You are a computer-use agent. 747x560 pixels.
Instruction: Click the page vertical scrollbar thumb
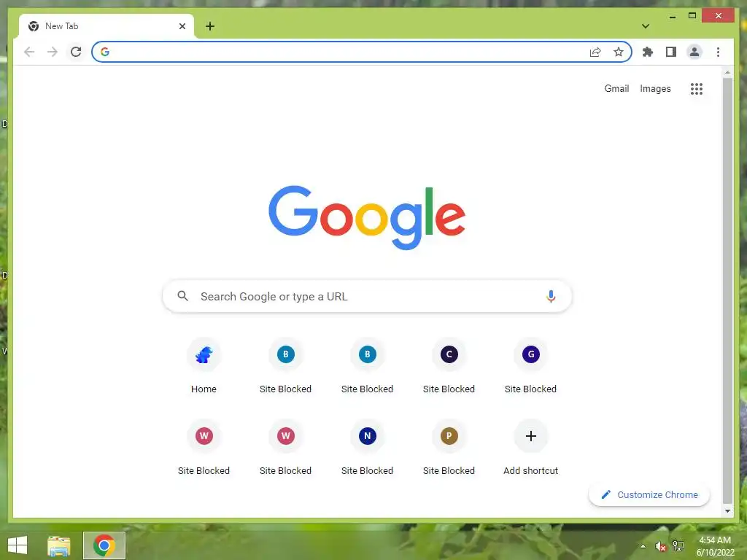727,289
